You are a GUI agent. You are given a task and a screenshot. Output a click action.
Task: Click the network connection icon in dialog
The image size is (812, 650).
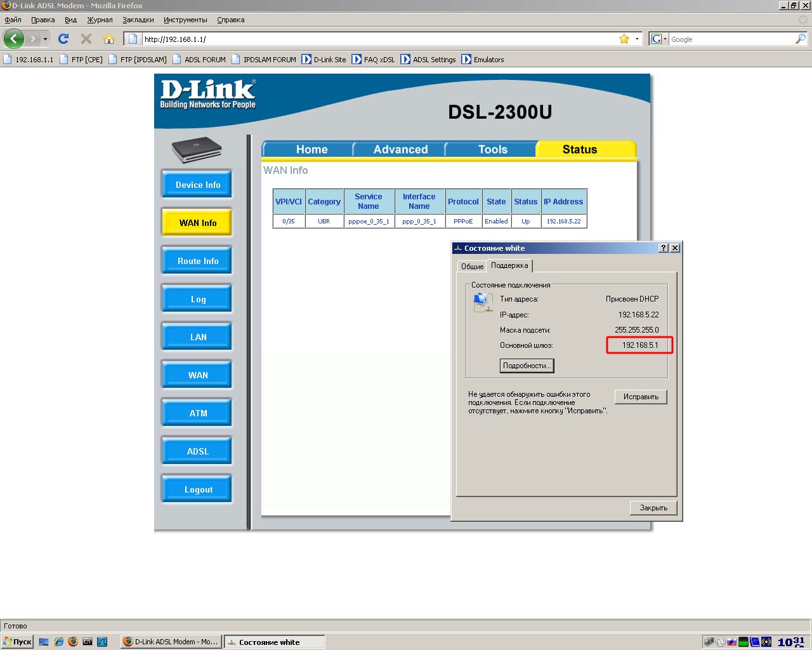[483, 302]
